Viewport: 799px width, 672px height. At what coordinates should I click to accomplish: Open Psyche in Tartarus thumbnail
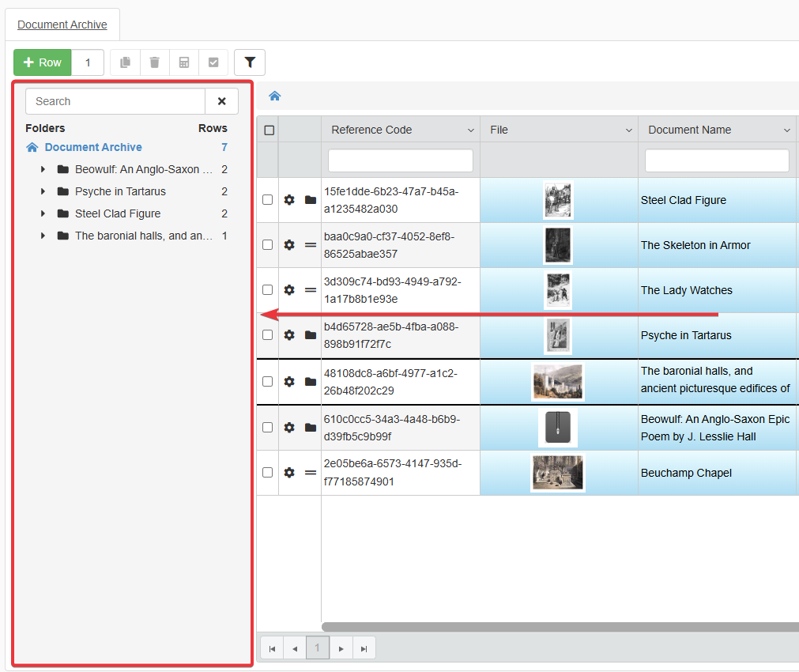coord(558,335)
